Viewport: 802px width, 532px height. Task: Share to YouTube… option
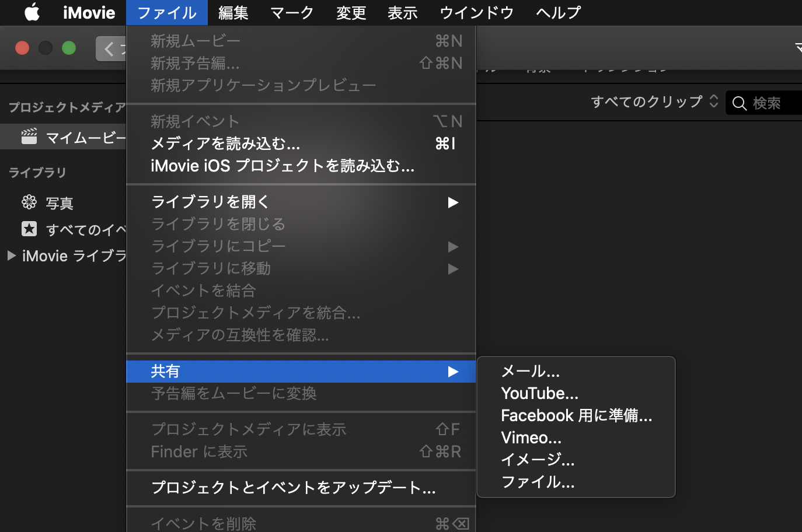[576, 393]
